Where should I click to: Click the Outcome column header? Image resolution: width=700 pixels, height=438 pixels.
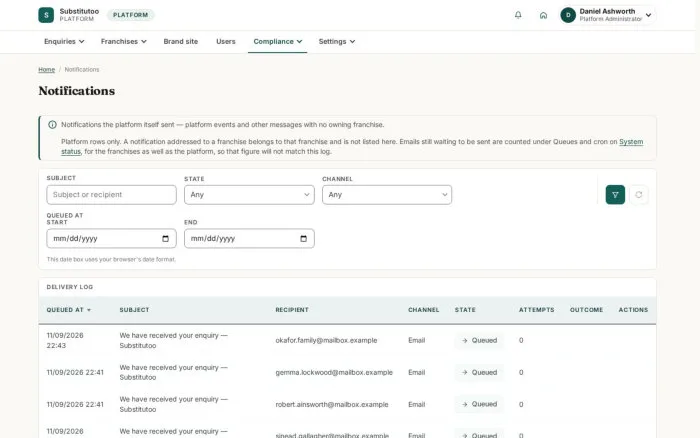tap(587, 310)
